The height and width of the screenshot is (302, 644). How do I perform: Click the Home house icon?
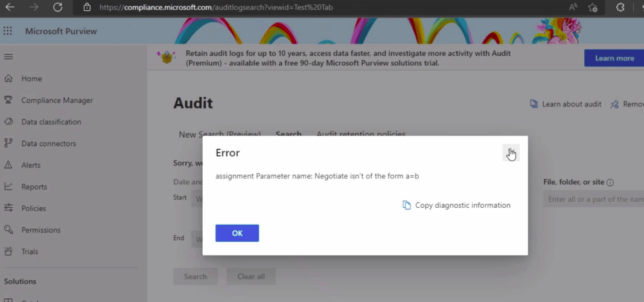[8, 78]
